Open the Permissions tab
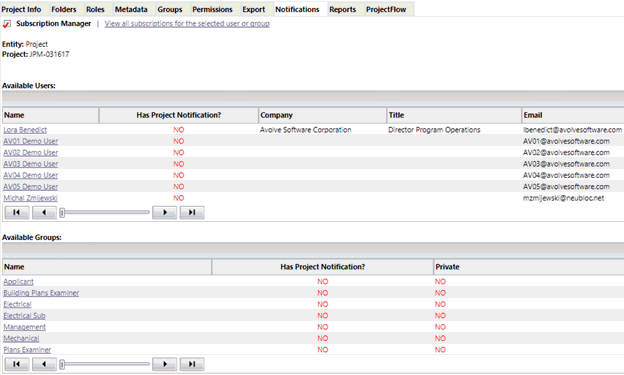624x375 pixels. tap(213, 9)
